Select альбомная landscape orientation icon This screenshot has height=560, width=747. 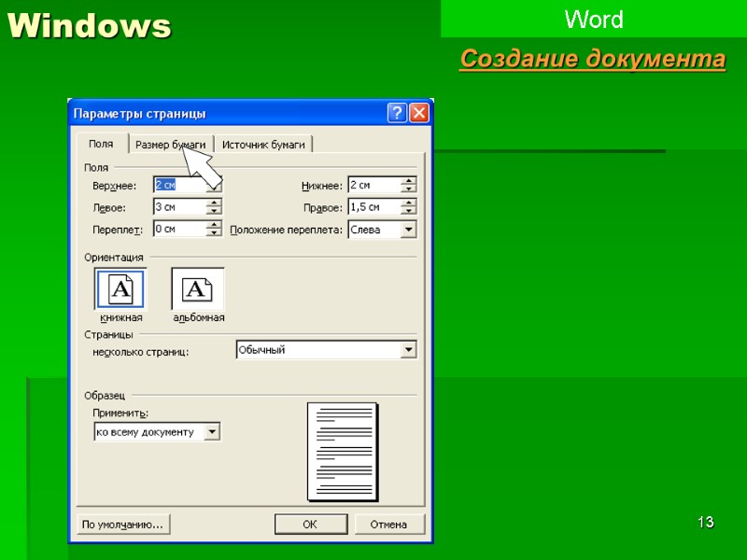(198, 289)
